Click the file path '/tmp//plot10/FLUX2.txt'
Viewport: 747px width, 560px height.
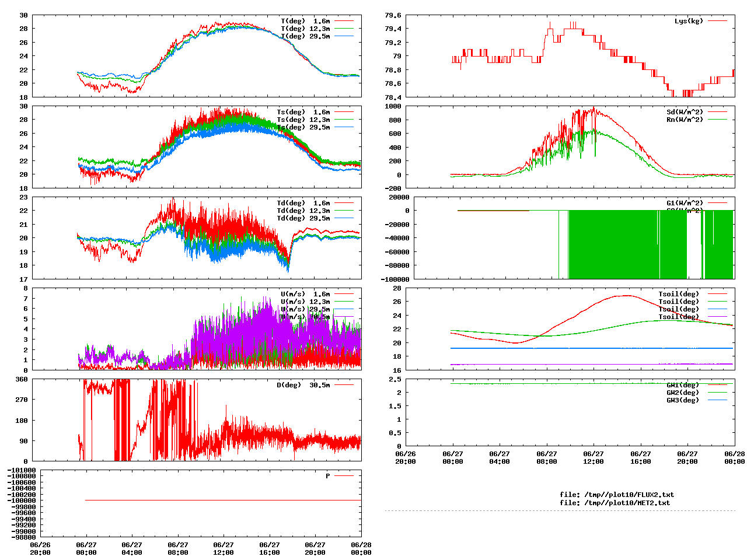(x=629, y=495)
